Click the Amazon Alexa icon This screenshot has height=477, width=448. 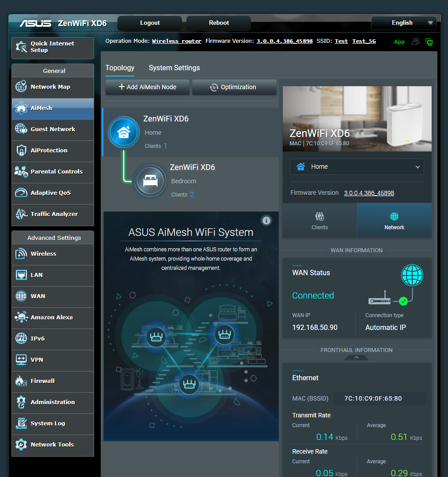21,317
